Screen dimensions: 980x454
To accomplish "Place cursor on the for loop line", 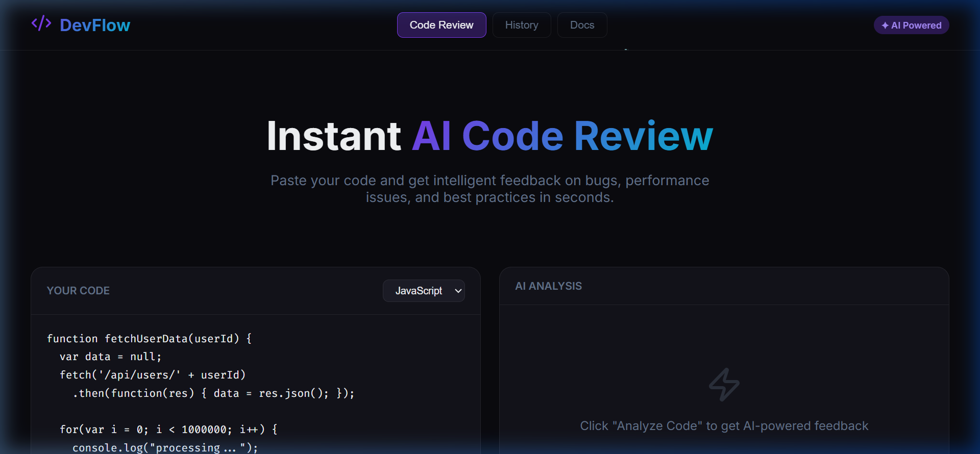I will coord(168,430).
